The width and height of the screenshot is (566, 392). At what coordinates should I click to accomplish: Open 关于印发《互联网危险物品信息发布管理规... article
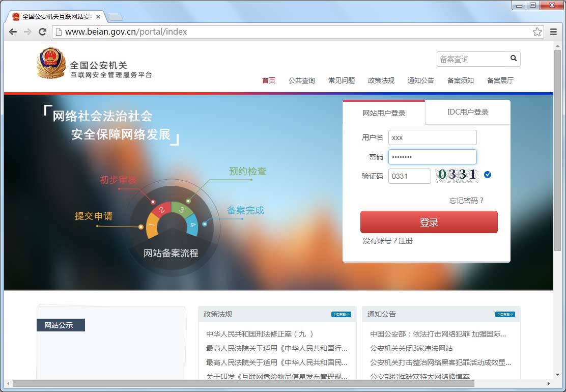(276, 377)
